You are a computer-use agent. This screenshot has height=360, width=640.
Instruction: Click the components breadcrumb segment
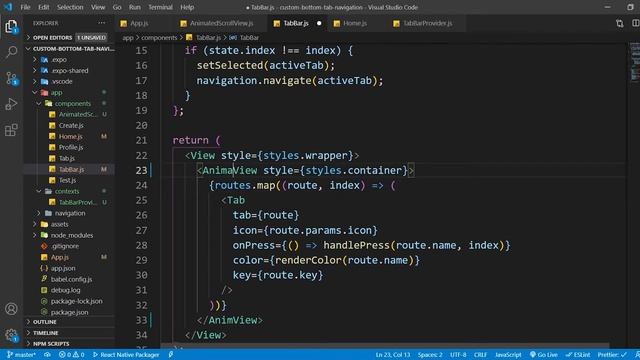159,38
